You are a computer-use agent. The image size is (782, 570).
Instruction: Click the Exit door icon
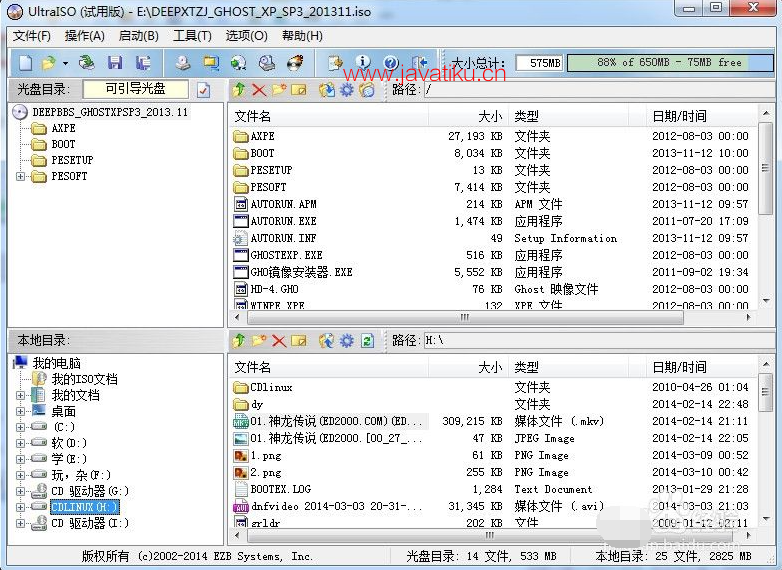click(x=419, y=63)
